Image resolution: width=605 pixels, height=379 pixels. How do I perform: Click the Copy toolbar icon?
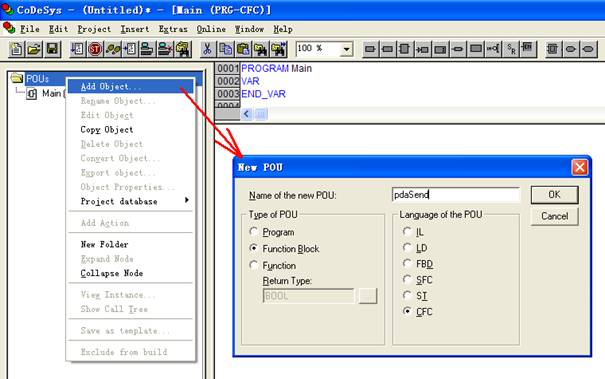point(225,49)
